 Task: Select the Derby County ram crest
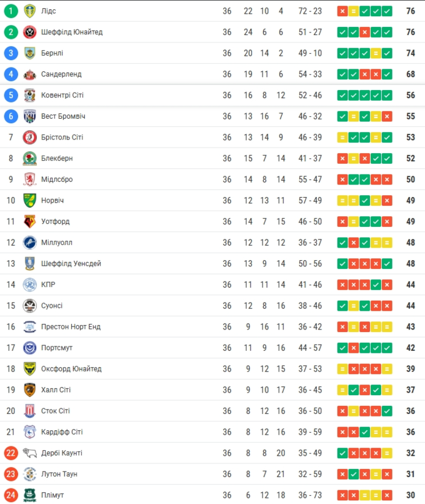click(29, 453)
